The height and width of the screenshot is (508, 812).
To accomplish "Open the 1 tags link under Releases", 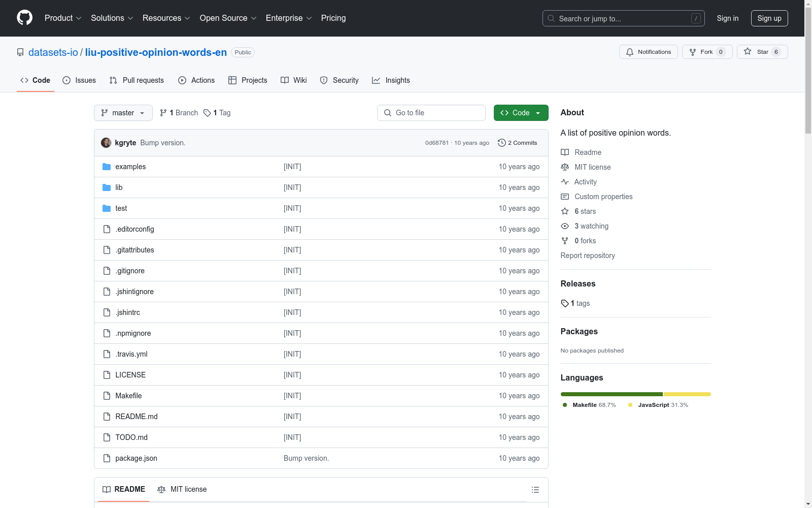I will (576, 303).
